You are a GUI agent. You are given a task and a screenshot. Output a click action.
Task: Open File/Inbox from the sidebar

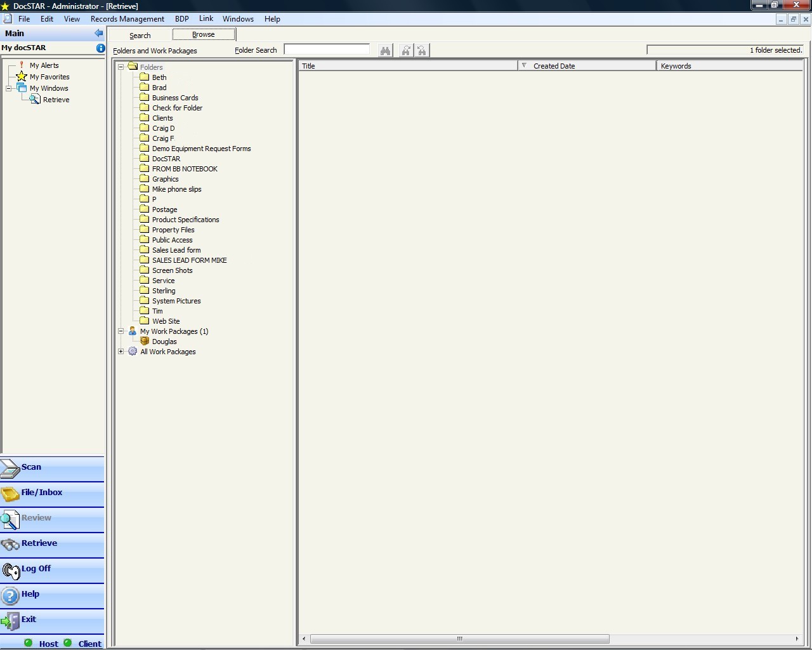pos(52,494)
